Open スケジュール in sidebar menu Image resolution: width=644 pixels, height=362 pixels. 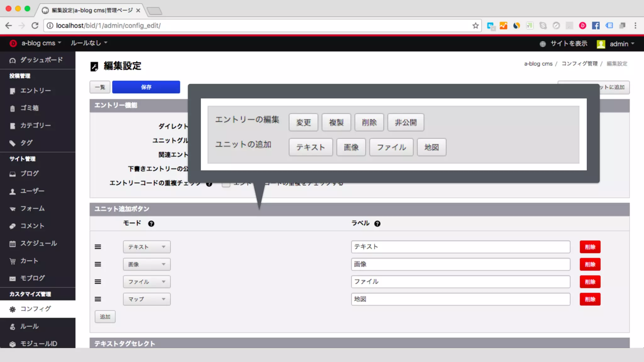click(x=38, y=244)
